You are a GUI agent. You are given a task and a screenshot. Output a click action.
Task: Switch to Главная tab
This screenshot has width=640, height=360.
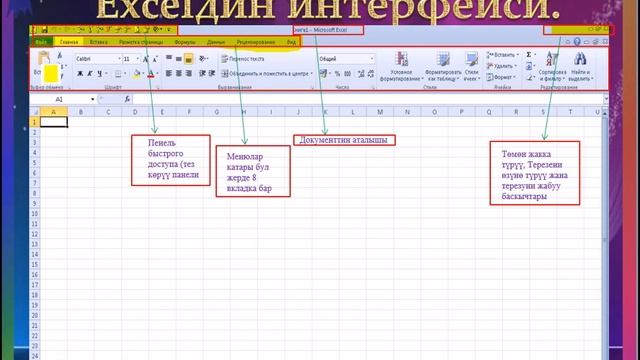69,42
